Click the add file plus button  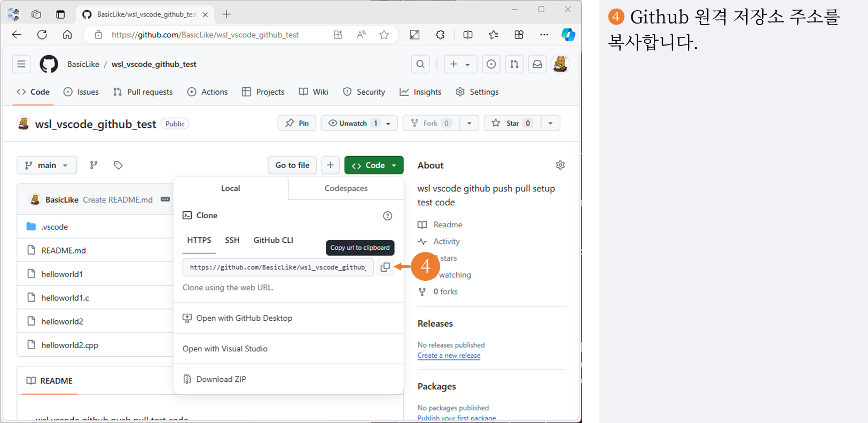point(330,165)
